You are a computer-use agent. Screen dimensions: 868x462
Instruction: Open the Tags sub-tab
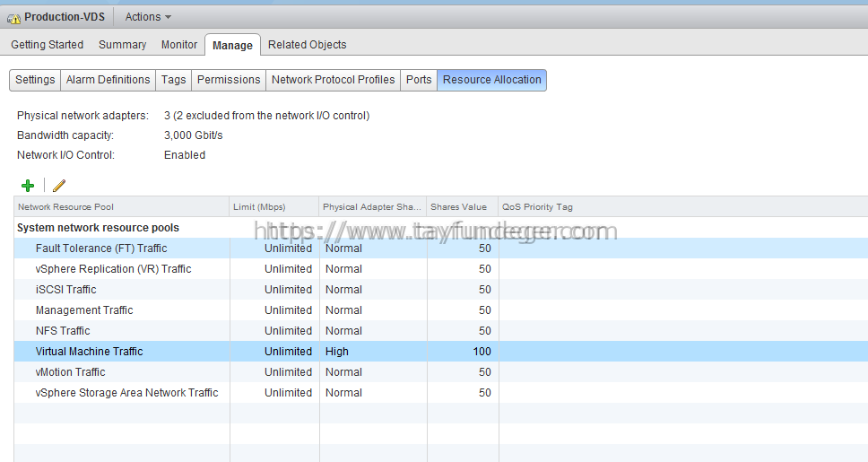tap(173, 80)
